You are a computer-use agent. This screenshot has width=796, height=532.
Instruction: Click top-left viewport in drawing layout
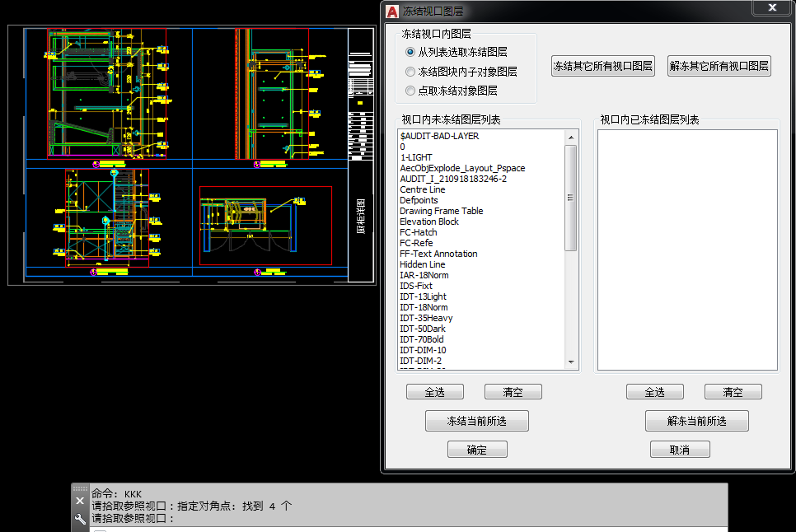pos(106,94)
